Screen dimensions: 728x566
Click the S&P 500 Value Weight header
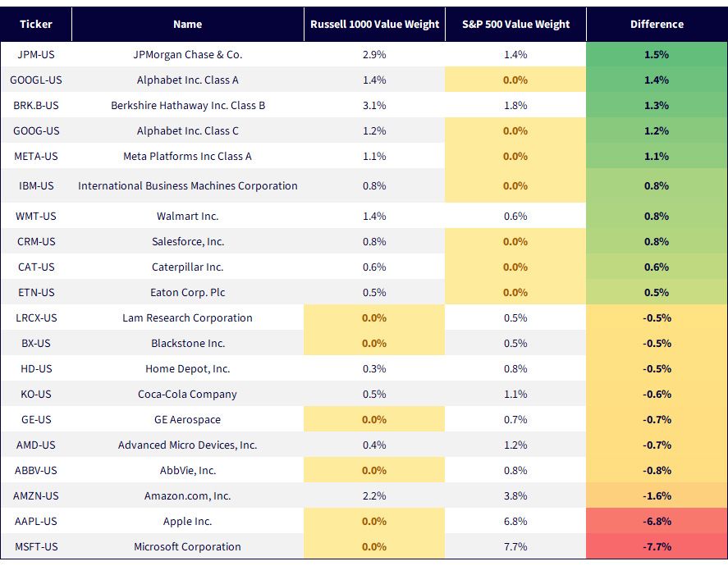tap(515, 24)
